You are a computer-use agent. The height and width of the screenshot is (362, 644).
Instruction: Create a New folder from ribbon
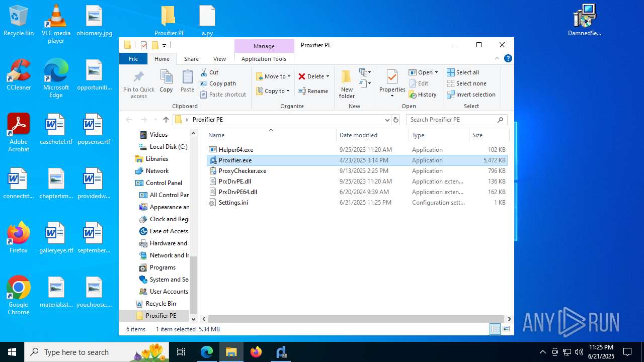click(x=347, y=84)
